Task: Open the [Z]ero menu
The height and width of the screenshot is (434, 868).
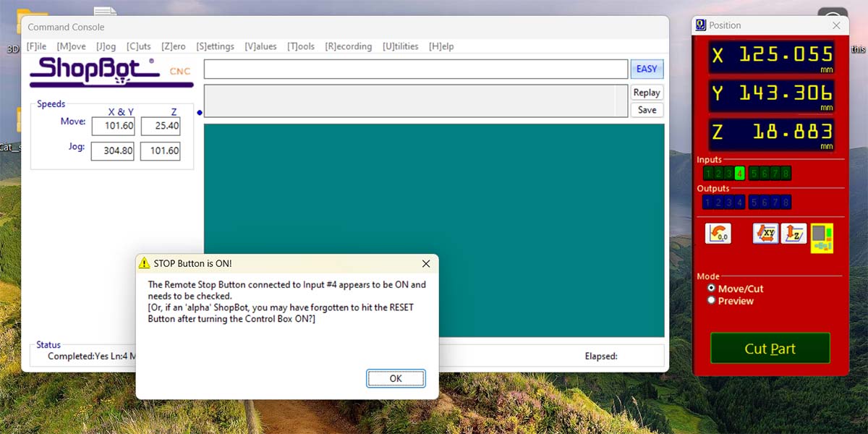Action: click(174, 46)
